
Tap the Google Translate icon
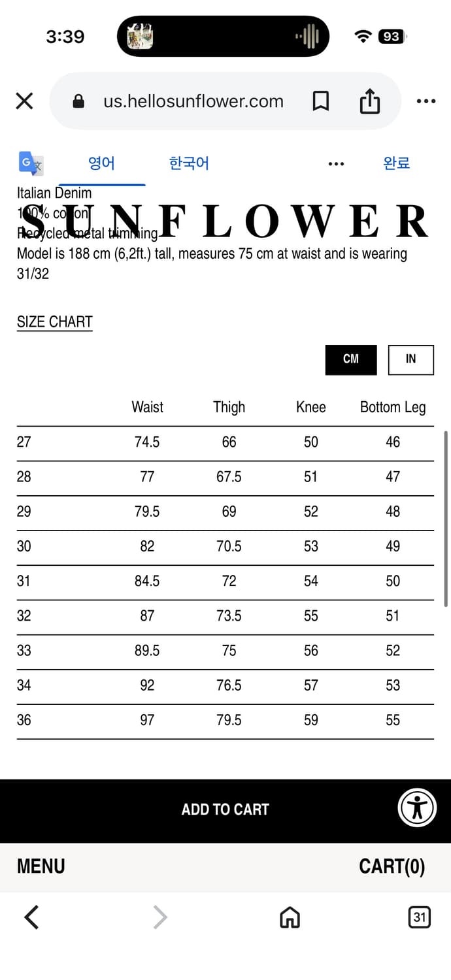(x=31, y=163)
